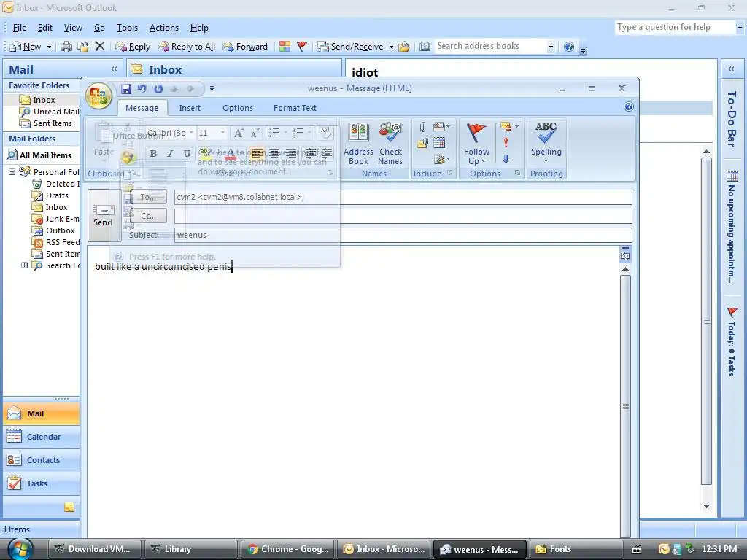Screen dimensions: 747x560
Task: Open the Fonts folder in the taskbar
Action: pos(576,549)
